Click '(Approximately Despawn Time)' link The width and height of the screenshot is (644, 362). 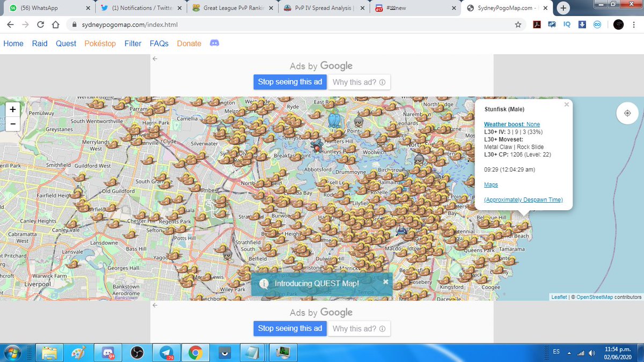coord(523,200)
